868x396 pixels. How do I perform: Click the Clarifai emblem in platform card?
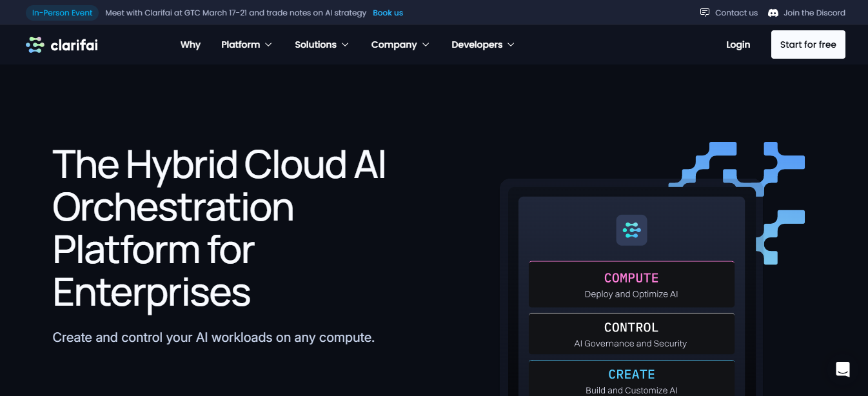631,230
